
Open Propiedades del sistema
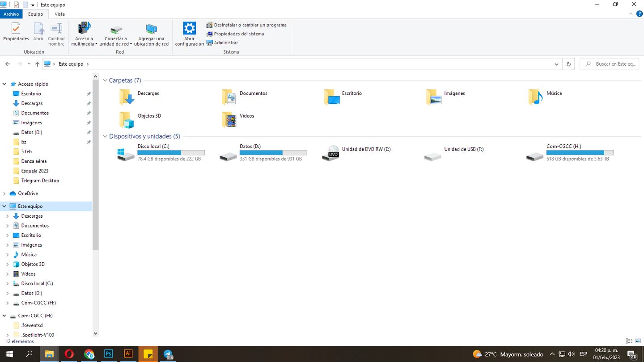click(x=238, y=34)
